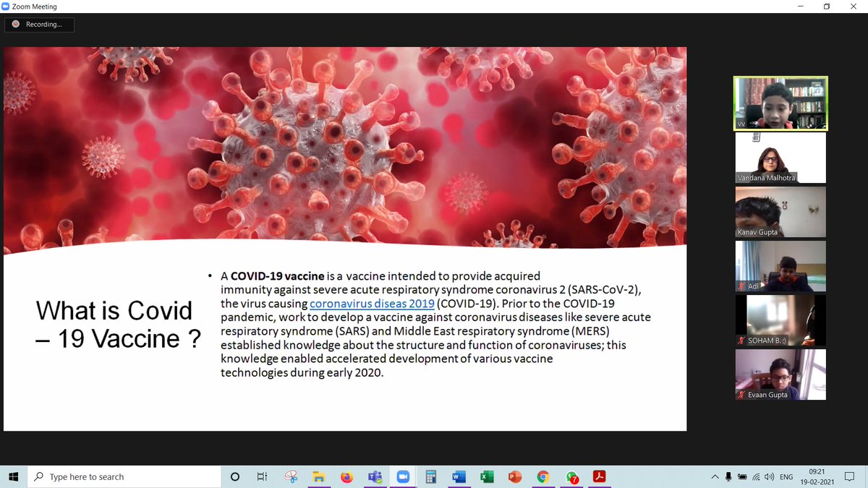Switch ENG input language indicator
The image size is (868, 488).
(x=786, y=476)
